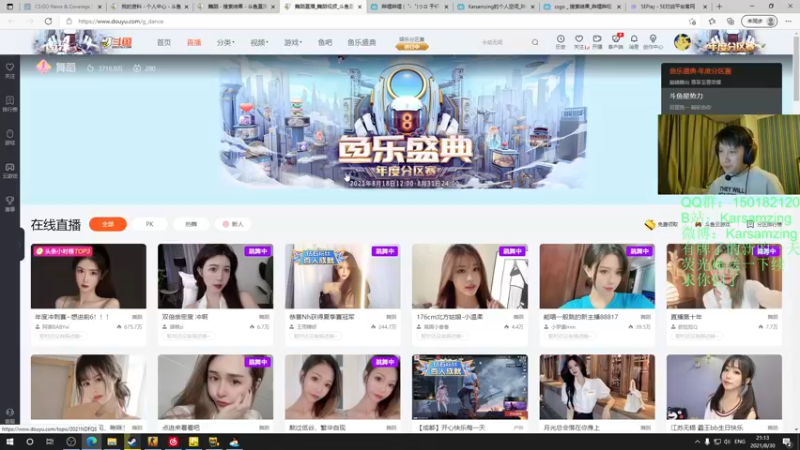
Task: Open the Windows notification center icon
Action: point(787,442)
